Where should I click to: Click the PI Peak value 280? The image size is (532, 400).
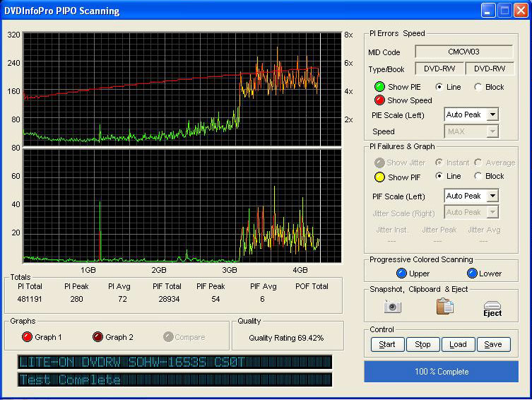coord(77,299)
